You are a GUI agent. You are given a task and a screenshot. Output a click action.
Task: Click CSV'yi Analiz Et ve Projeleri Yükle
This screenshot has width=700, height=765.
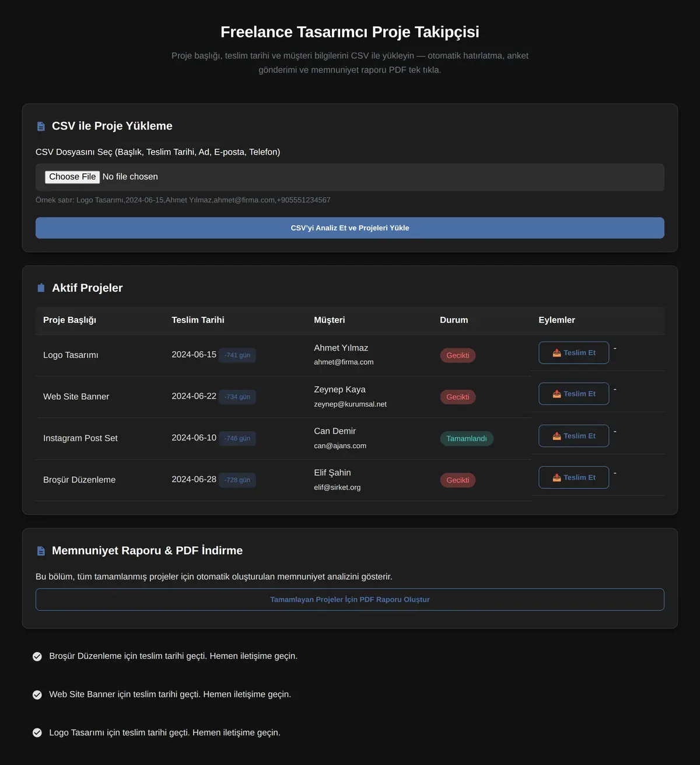(350, 228)
